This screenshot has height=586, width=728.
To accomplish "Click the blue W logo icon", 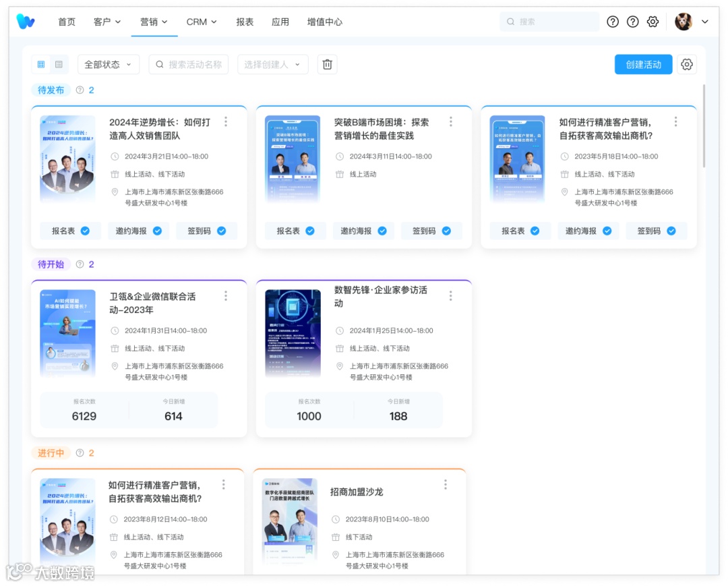I will pos(26,22).
